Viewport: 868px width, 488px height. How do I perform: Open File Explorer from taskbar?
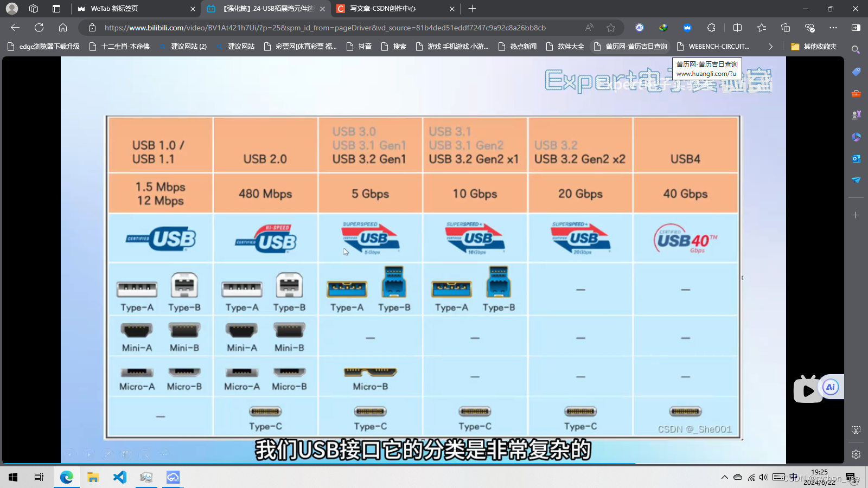[93, 477]
